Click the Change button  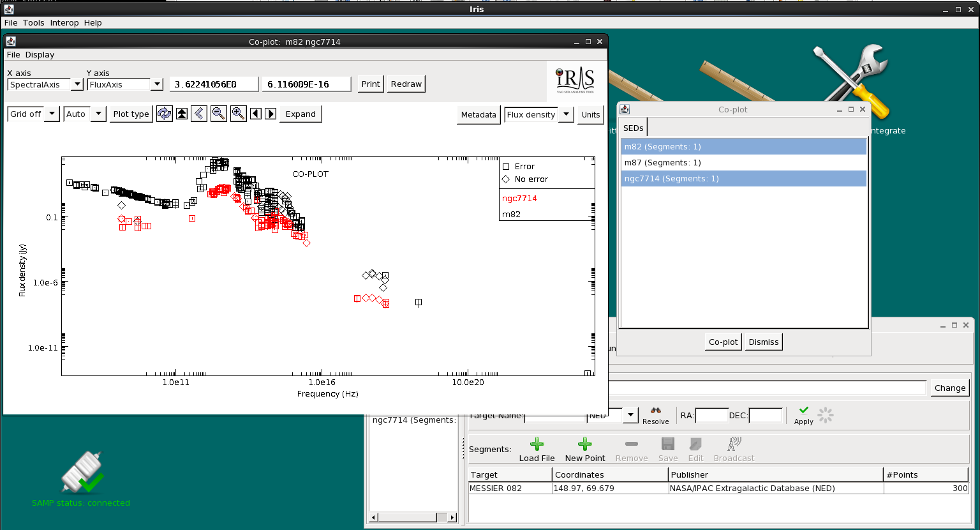[950, 388]
